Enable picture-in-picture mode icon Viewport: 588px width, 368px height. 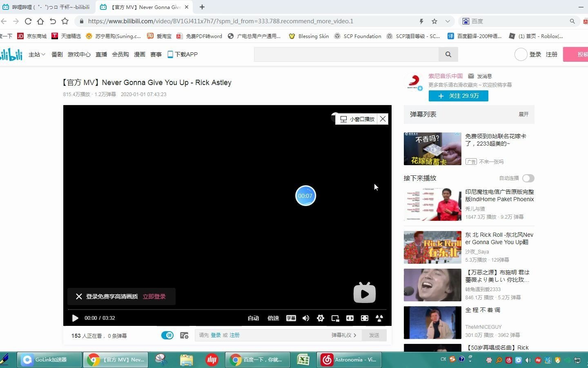[335, 318]
